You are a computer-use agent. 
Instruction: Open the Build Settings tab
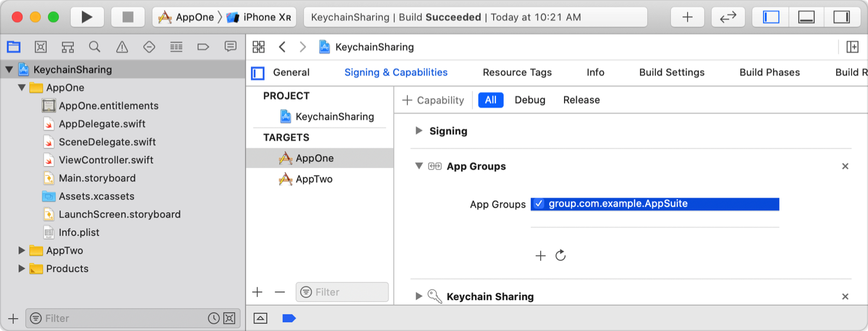click(x=672, y=72)
